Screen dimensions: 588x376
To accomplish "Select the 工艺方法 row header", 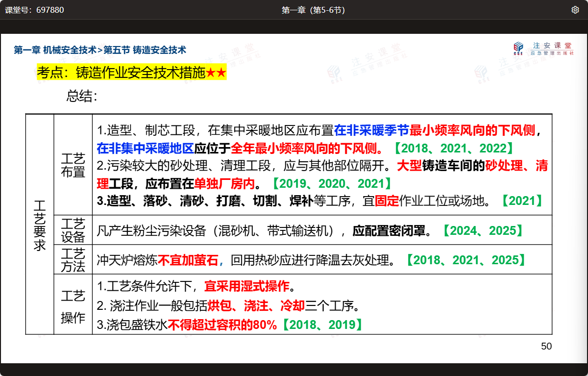I will click(73, 260).
